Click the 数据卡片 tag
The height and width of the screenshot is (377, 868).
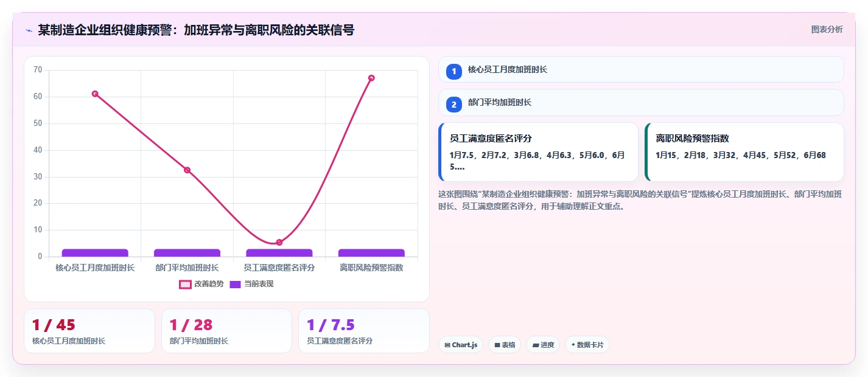click(x=587, y=345)
